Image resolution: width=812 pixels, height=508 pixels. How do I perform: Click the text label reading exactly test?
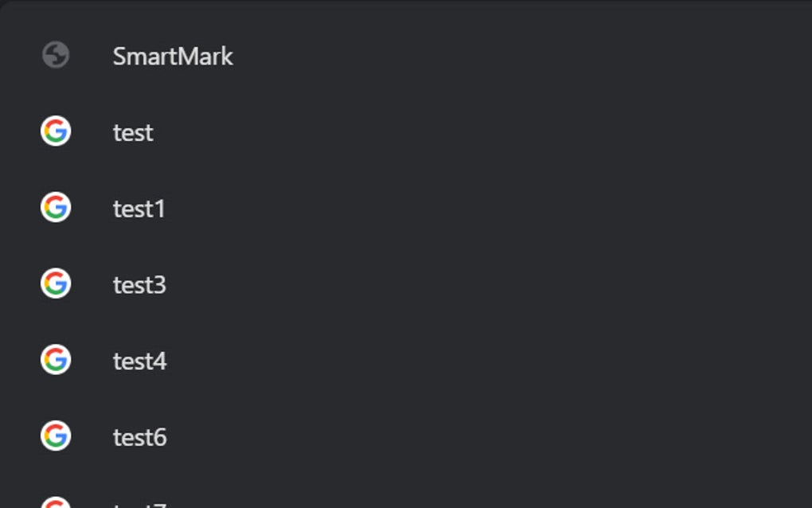point(133,132)
